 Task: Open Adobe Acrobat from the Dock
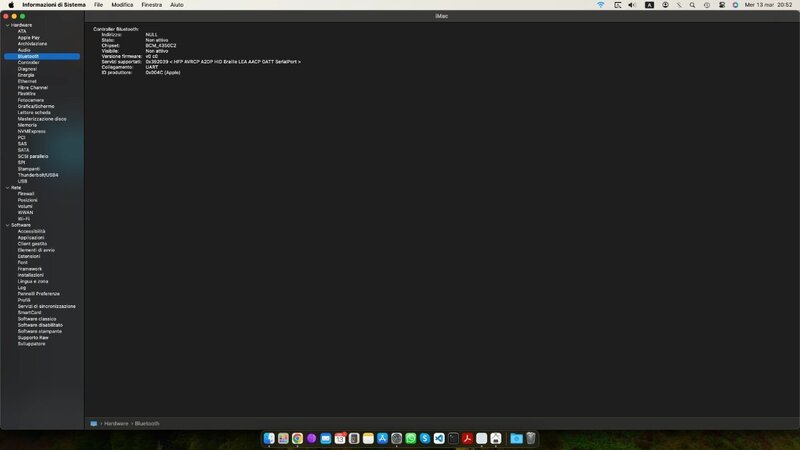click(467, 438)
